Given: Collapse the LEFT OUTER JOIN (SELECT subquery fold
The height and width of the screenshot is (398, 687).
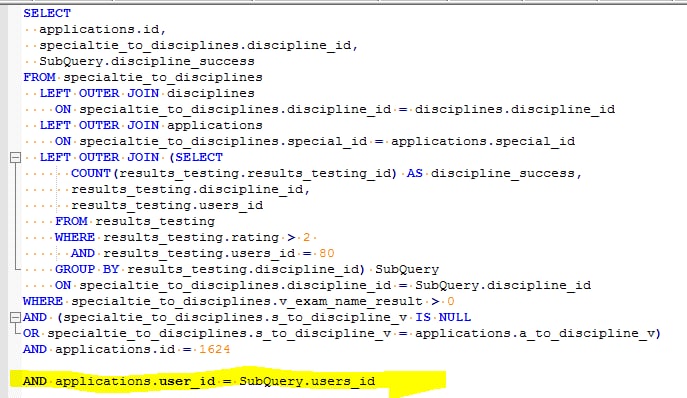Looking at the screenshot, I should pos(15,157).
